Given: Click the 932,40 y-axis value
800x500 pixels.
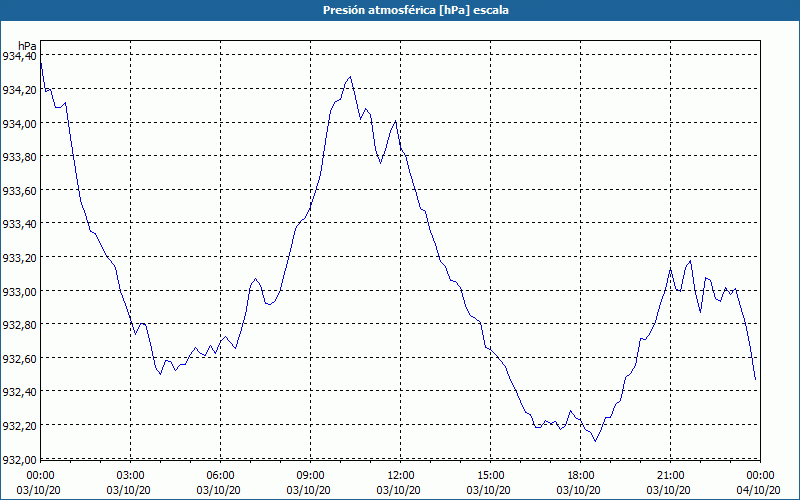Looking at the screenshot, I should (20, 392).
